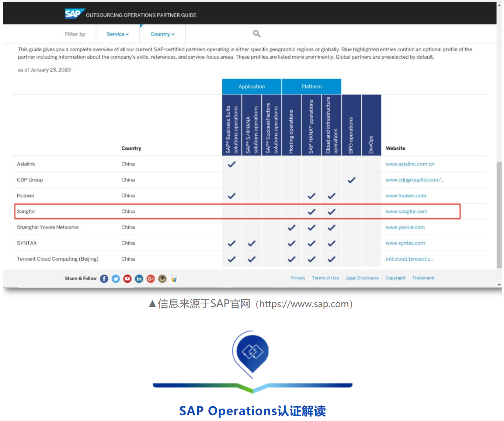The width and height of the screenshot is (504, 421).
Task: Open the Trademark footer link
Action: (423, 278)
